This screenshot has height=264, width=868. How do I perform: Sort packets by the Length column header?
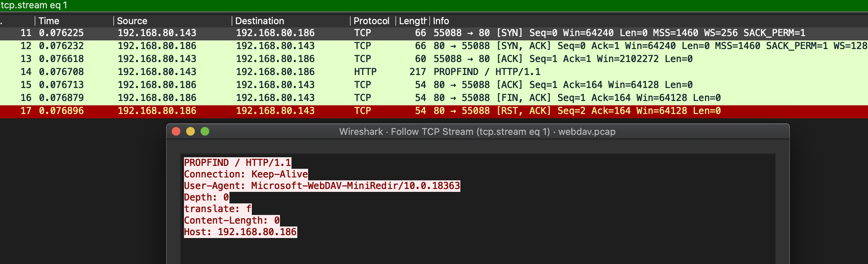pos(413,21)
